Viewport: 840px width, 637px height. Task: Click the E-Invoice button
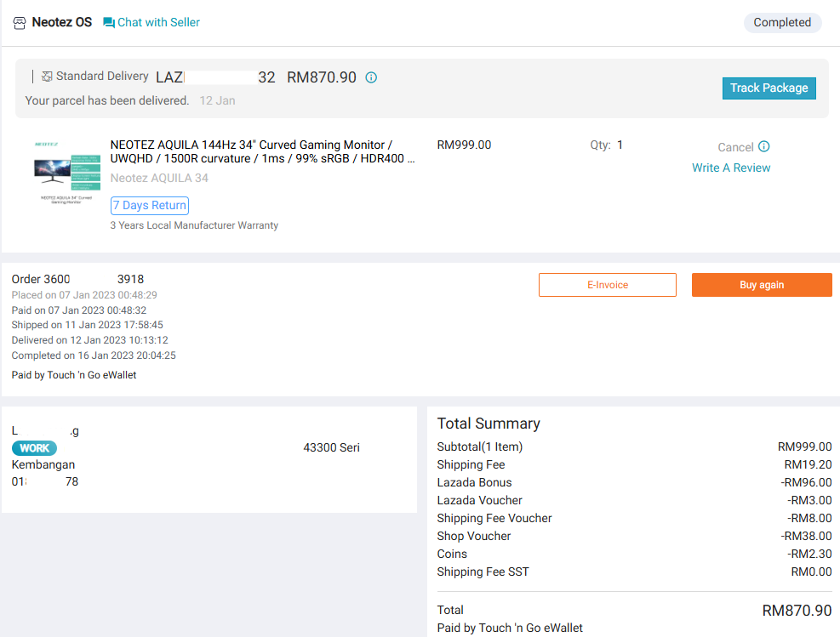coord(608,285)
